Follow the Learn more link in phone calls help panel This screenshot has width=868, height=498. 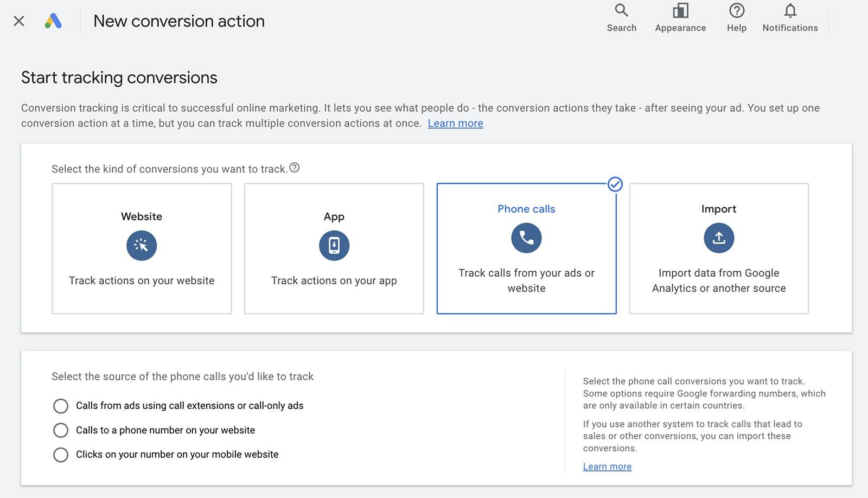pyautogui.click(x=607, y=467)
